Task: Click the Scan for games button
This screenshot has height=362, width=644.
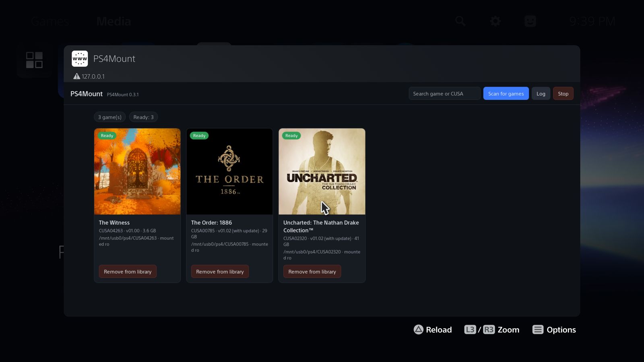Action: click(506, 94)
